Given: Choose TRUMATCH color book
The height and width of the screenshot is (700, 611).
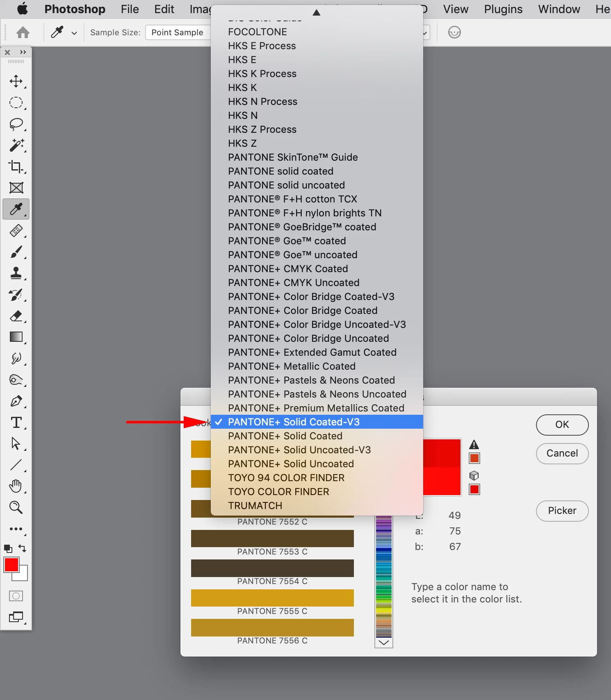Looking at the screenshot, I should point(317,505).
